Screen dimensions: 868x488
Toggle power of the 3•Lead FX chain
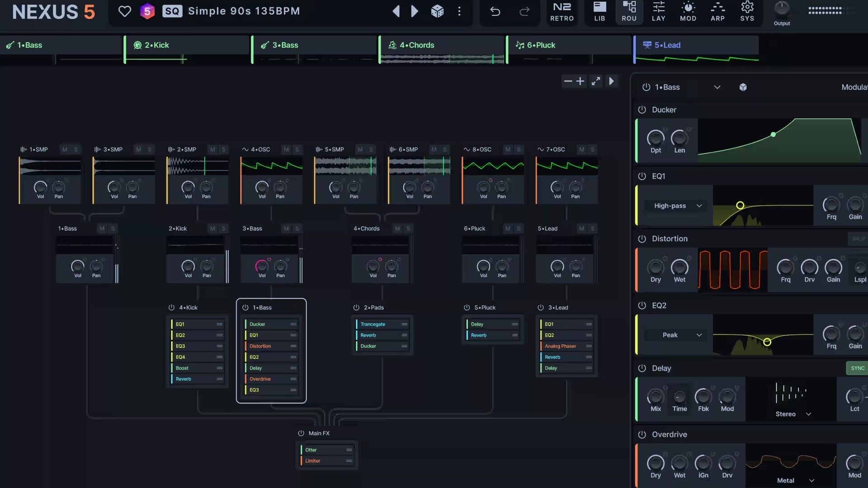click(541, 308)
